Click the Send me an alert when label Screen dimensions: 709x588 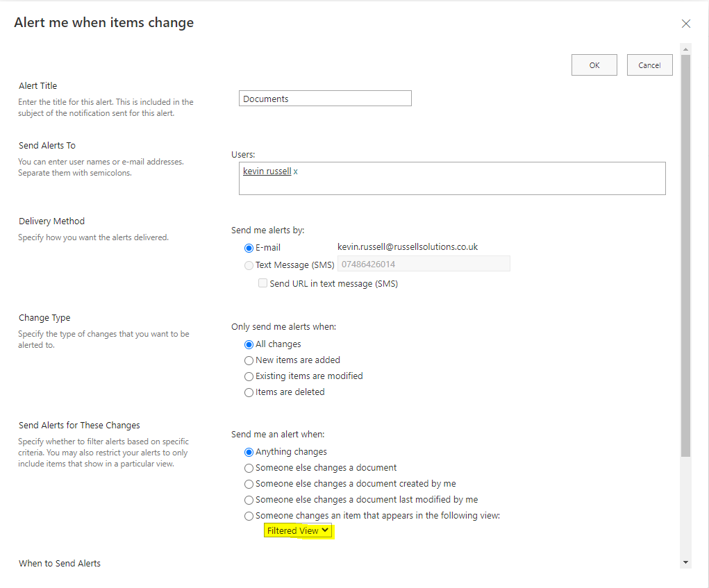[278, 435]
